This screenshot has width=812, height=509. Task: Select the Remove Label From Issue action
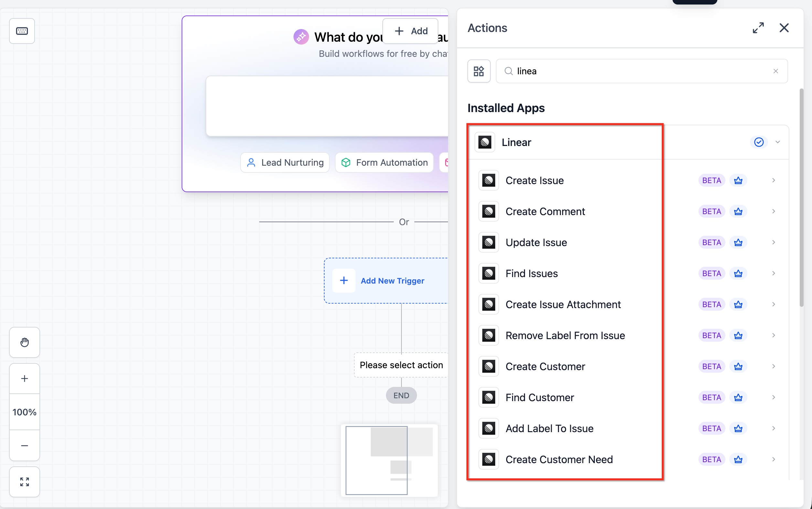[x=628, y=335]
